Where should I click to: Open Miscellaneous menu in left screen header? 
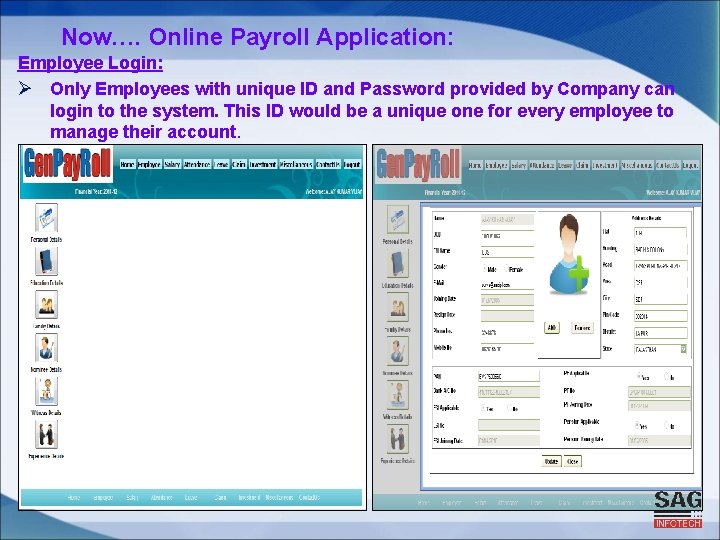pos(296,164)
